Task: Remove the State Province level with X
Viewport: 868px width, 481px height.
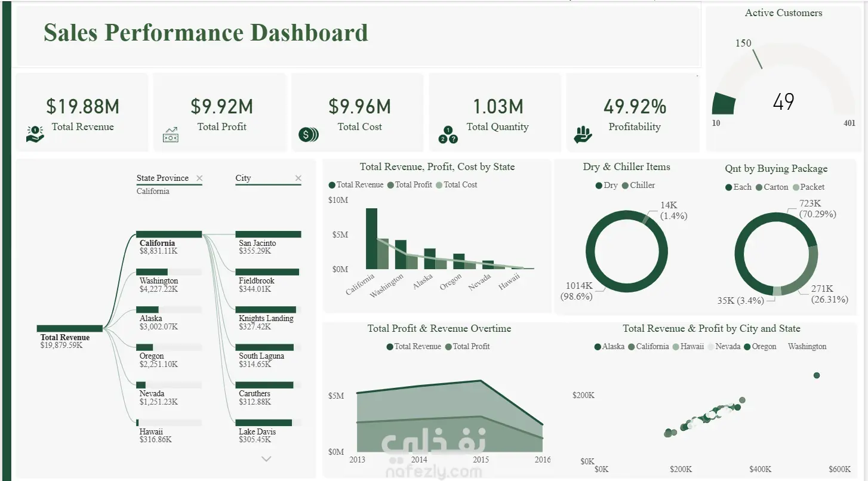Action: pyautogui.click(x=199, y=178)
